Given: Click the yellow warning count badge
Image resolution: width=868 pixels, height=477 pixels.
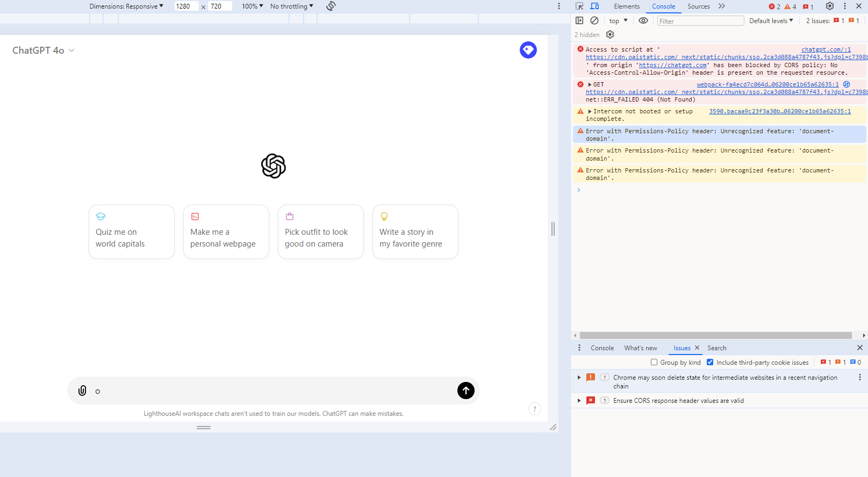Looking at the screenshot, I should click(x=791, y=6).
